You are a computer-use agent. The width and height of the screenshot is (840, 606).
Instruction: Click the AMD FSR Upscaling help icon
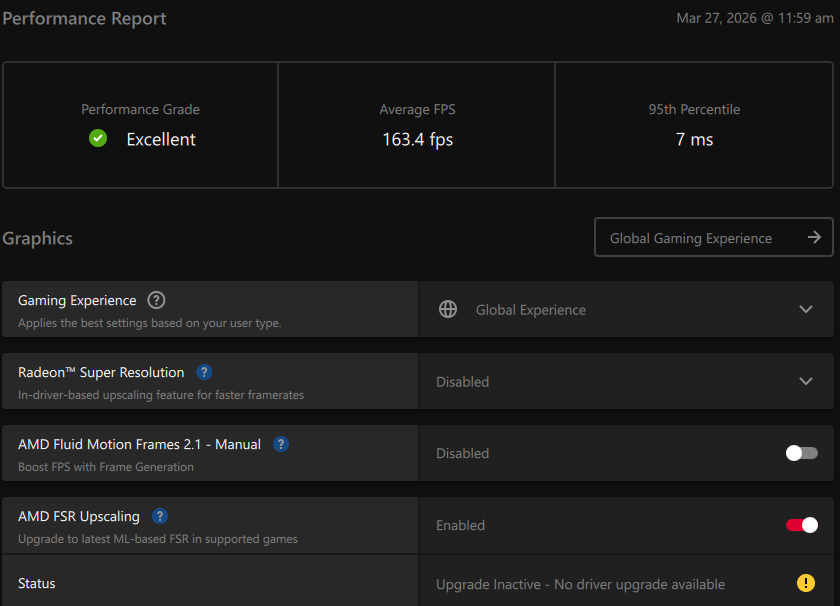160,516
